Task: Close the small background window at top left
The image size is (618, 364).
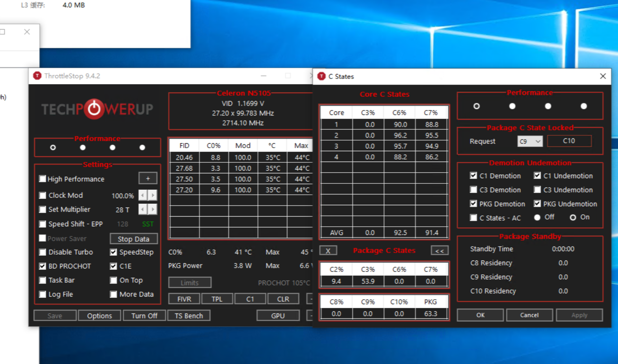Action: [x=27, y=32]
